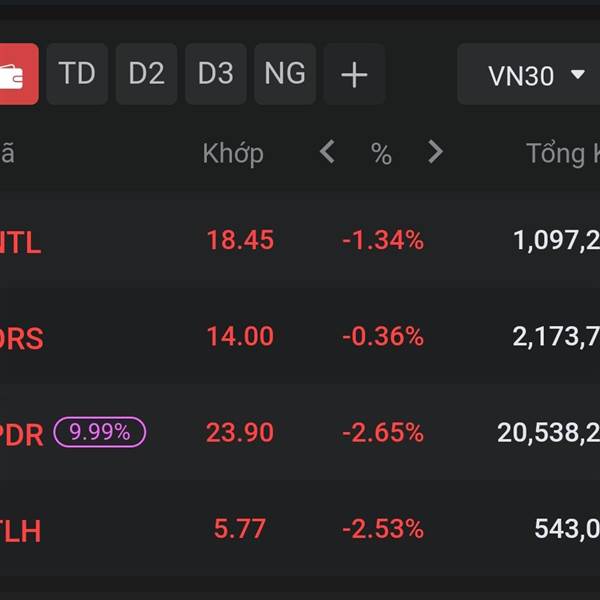Switch to the D2 watchlist tab
This screenshot has width=600, height=600.
[146, 74]
